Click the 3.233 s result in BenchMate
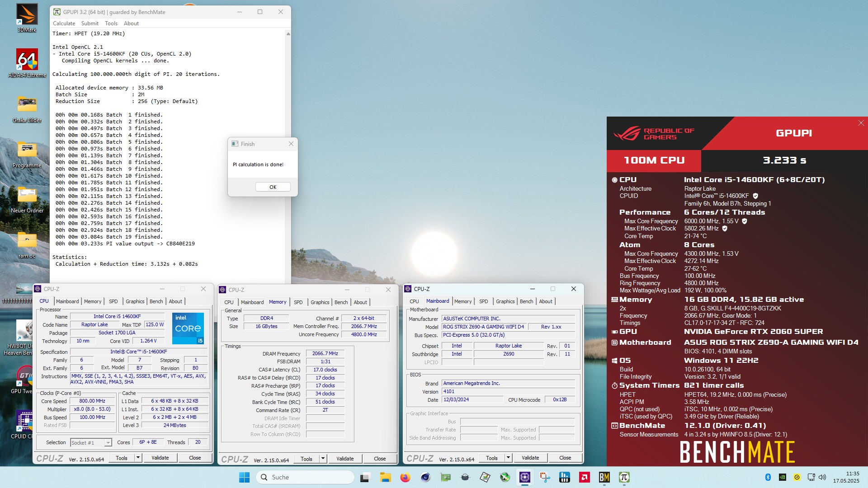This screenshot has height=488, width=868. tap(784, 160)
